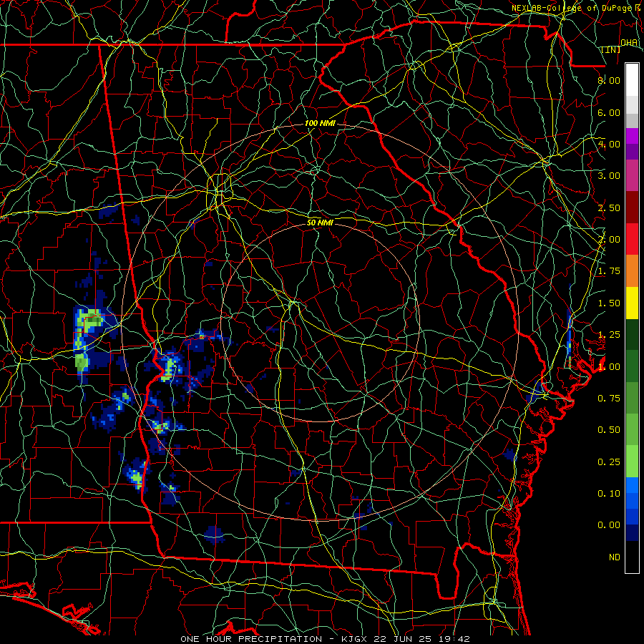This screenshot has height=644, width=644.
Task: Click the 2.00 legend value
Action: 609,240
